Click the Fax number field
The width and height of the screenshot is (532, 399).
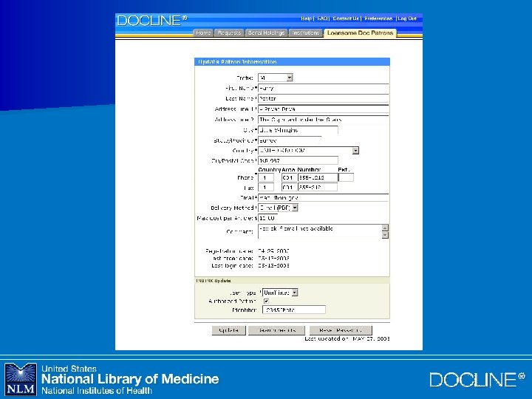pyautogui.click(x=318, y=187)
